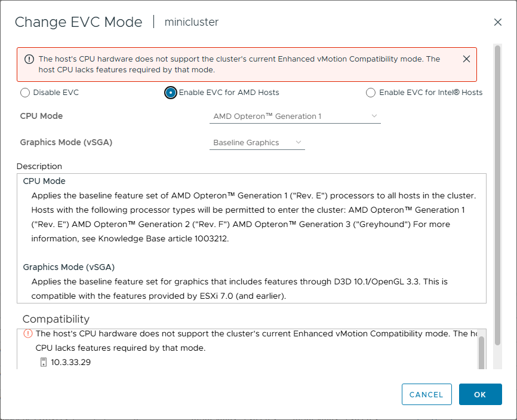
Task: Select host 10.3.33.29 in Compatibility list
Action: [x=70, y=362]
